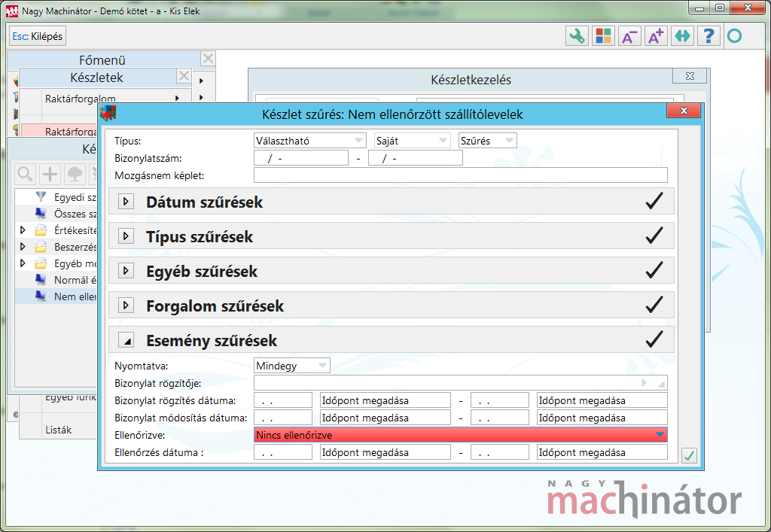
Task: Click second Bizonylatszám input field
Action: point(416,158)
